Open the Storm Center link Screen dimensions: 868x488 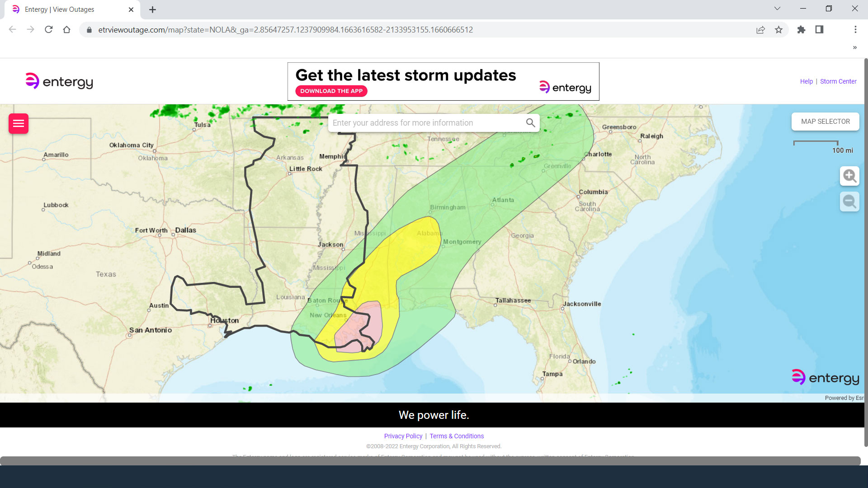(838, 81)
